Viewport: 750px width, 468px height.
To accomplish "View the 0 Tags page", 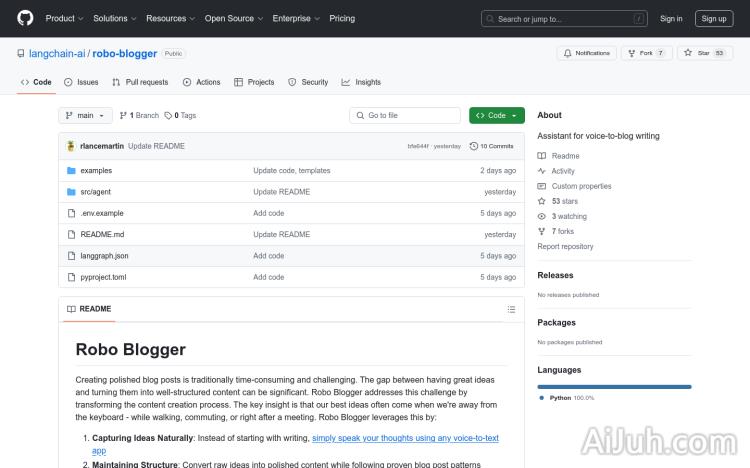I will tap(181, 115).
